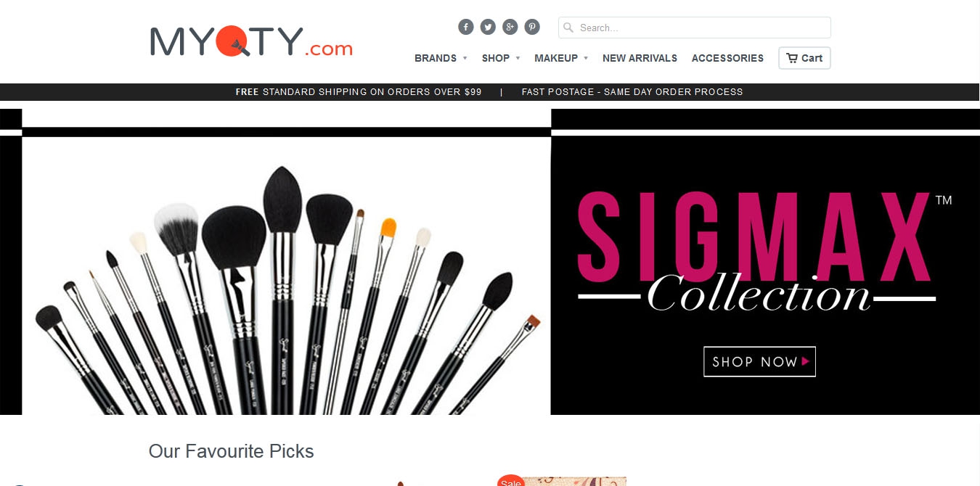Open the Google Plus social icon

(x=510, y=27)
